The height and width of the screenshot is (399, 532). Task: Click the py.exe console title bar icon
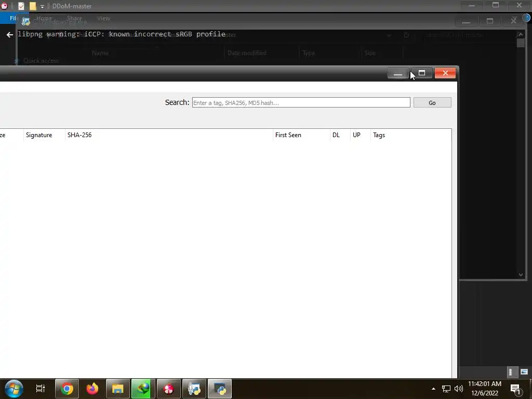click(x=25, y=21)
